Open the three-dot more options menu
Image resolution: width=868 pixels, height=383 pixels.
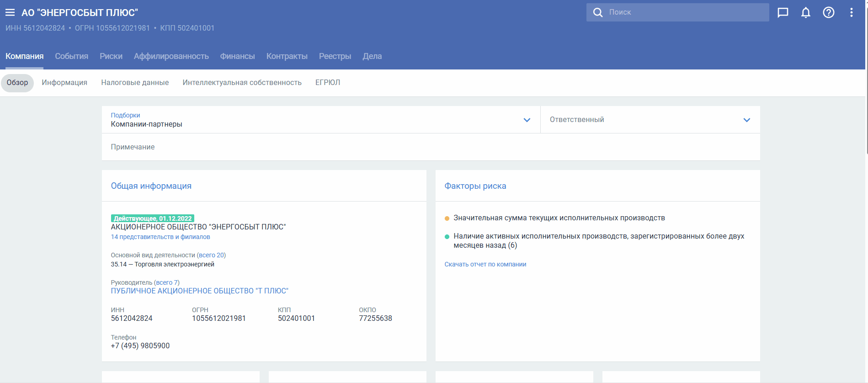[x=851, y=12]
